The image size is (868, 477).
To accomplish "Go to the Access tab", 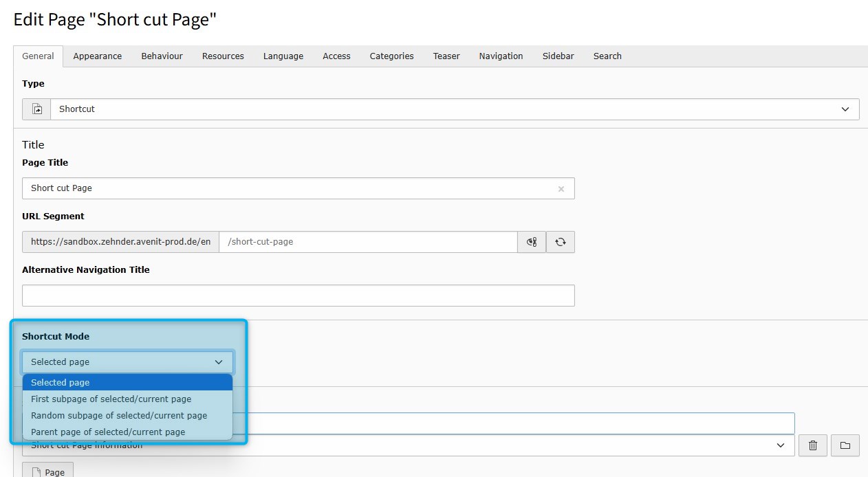I will [x=336, y=56].
